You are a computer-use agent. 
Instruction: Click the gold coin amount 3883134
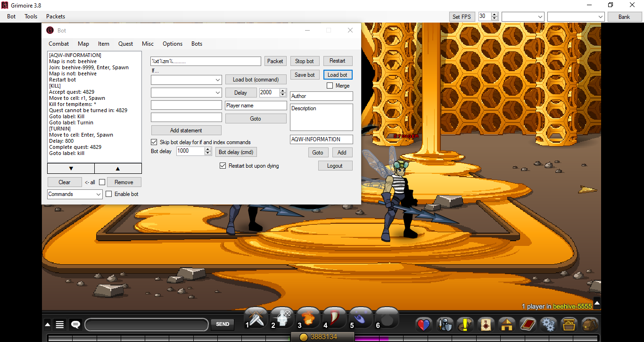click(x=323, y=337)
